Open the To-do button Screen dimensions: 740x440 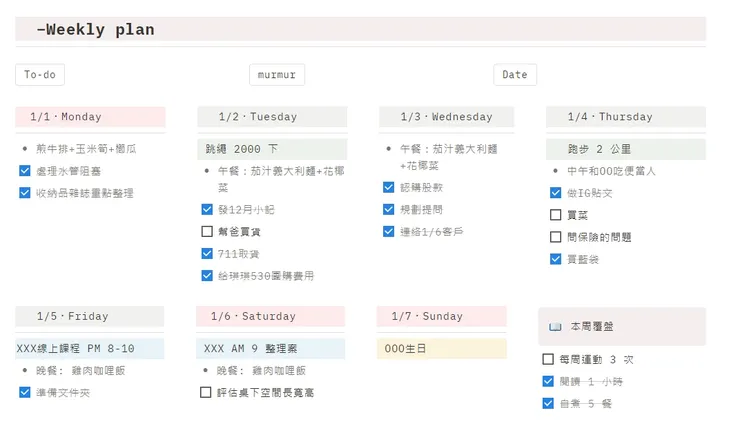(40, 75)
